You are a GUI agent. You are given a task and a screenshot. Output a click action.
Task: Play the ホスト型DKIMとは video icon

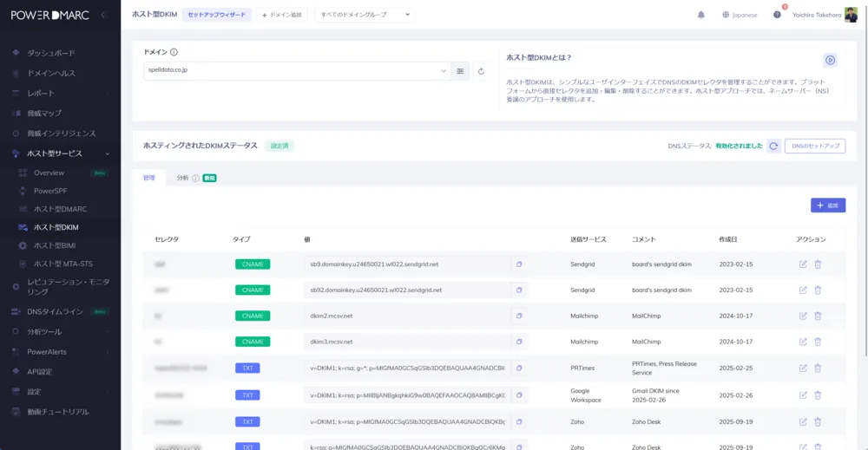click(830, 60)
